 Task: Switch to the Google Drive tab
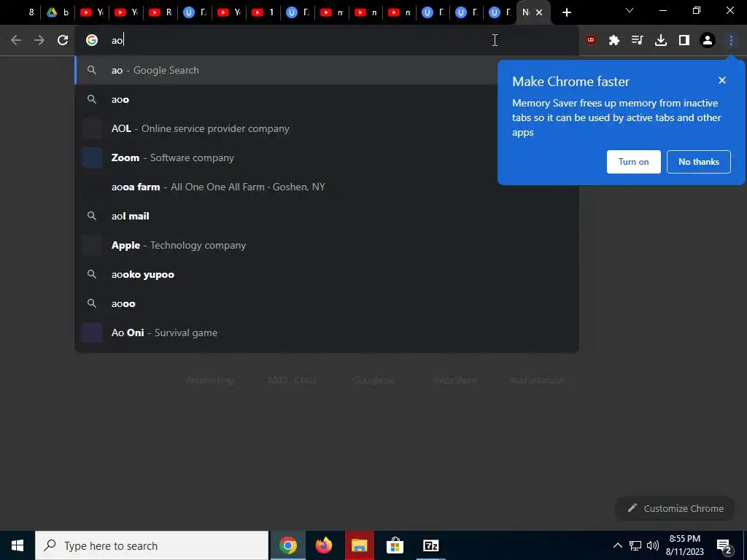click(57, 13)
